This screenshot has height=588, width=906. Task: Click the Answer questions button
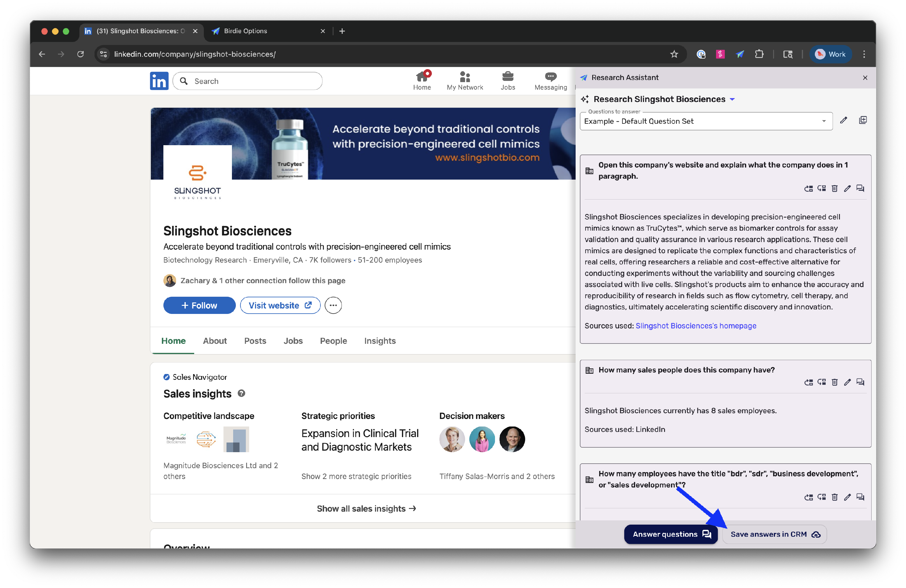pyautogui.click(x=671, y=534)
